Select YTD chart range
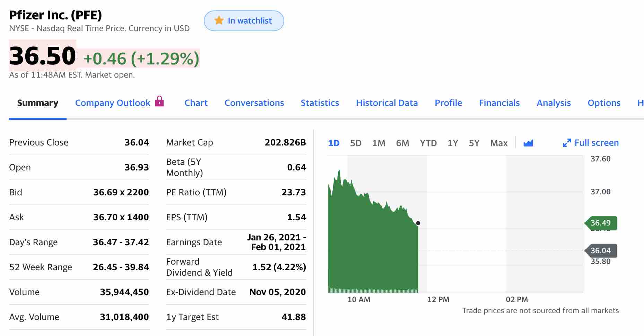Image resolution: width=644 pixels, height=336 pixels. tap(428, 143)
